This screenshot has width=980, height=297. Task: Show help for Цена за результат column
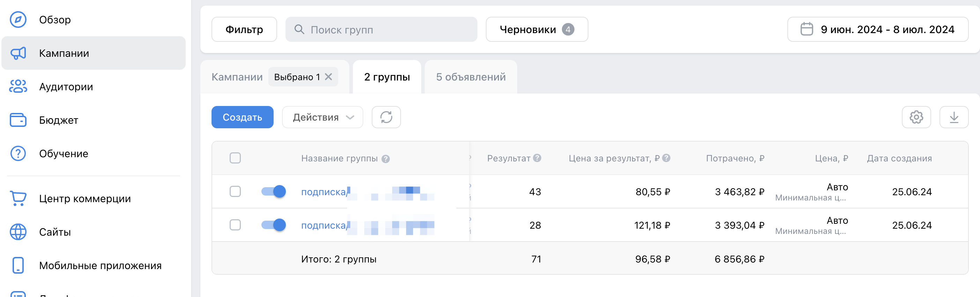coord(666,158)
